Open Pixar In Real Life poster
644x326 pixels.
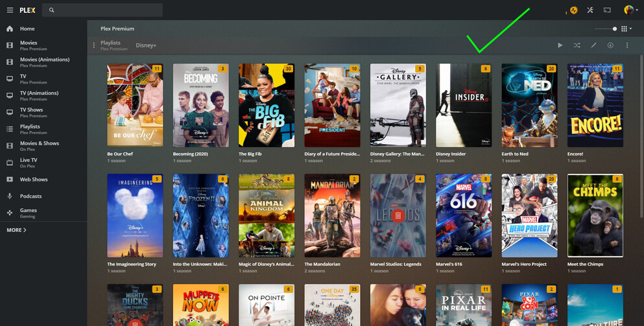click(x=464, y=305)
